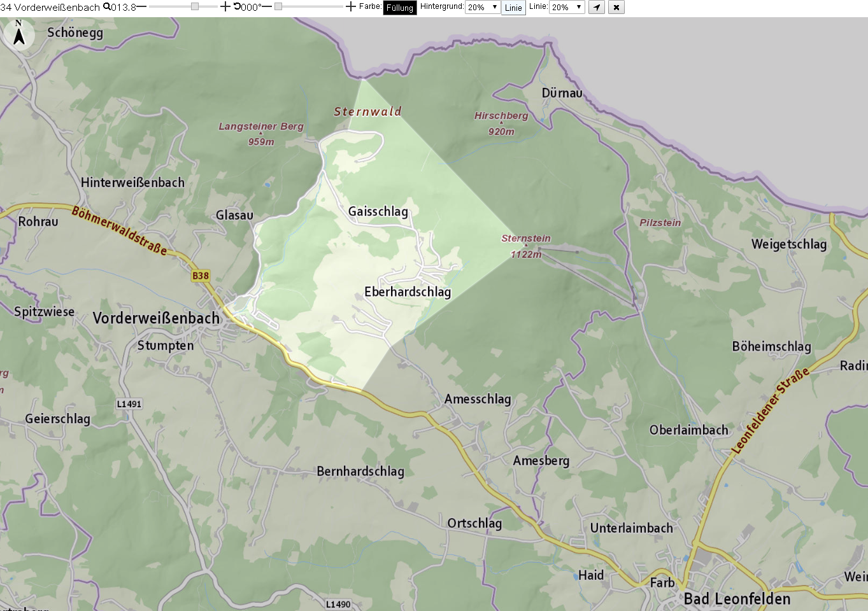This screenshot has height=611, width=868.
Task: Click the black Füllung color button
Action: coord(400,8)
